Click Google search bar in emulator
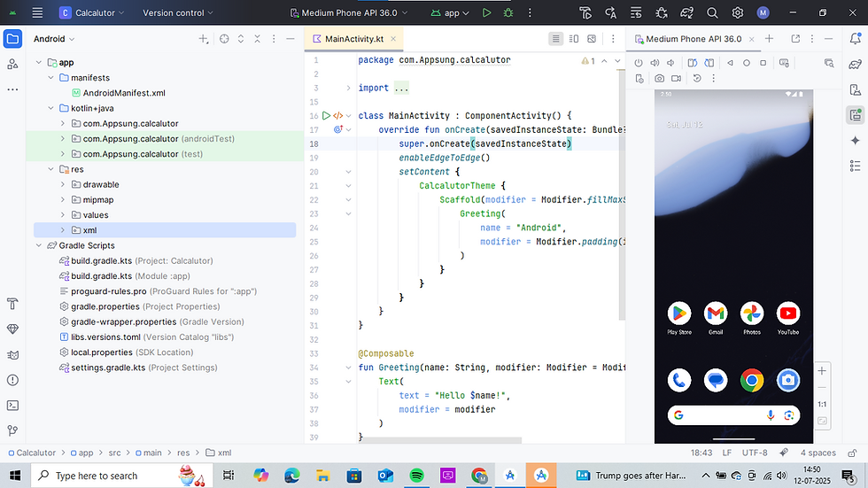The image size is (868, 488). pyautogui.click(x=733, y=415)
